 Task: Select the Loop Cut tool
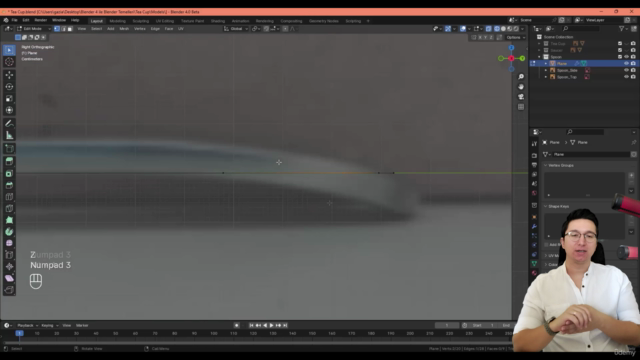click(x=9, y=197)
